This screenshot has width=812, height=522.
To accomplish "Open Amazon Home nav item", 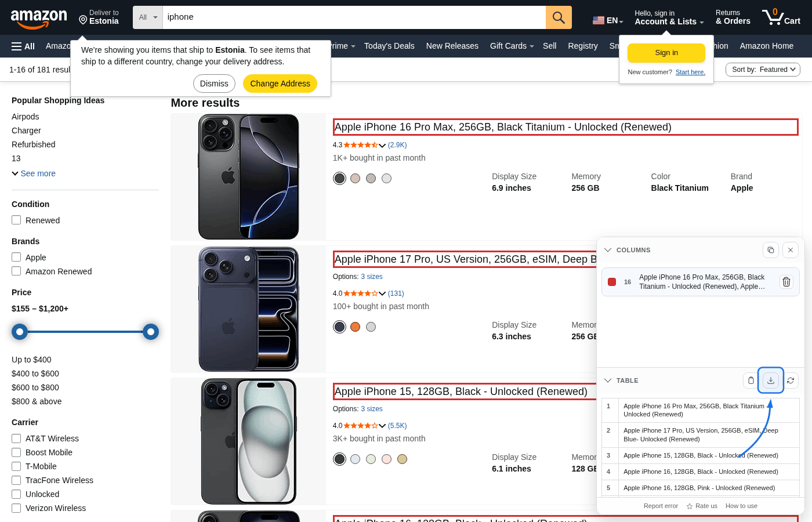I will (767, 46).
